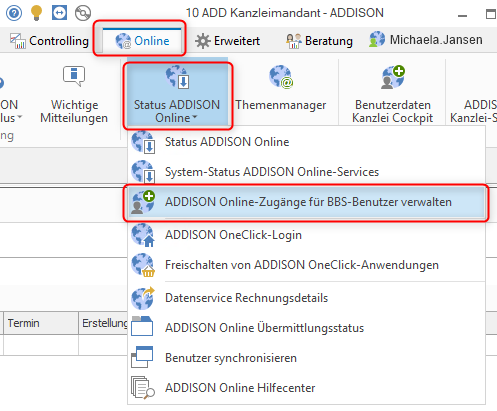Open the Themenmanager globe icon
The image size is (497, 411).
click(x=281, y=77)
